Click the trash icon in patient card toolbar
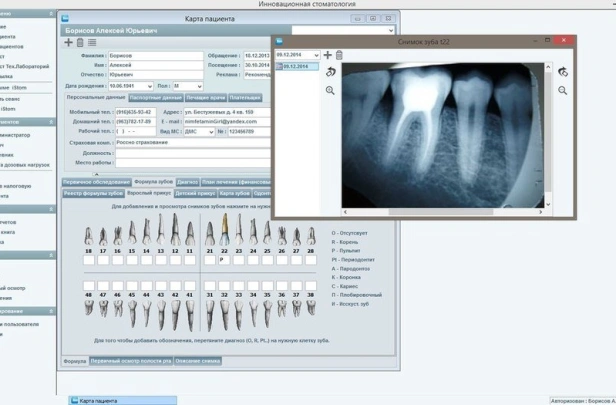This screenshot has width=616, height=405. 81,43
